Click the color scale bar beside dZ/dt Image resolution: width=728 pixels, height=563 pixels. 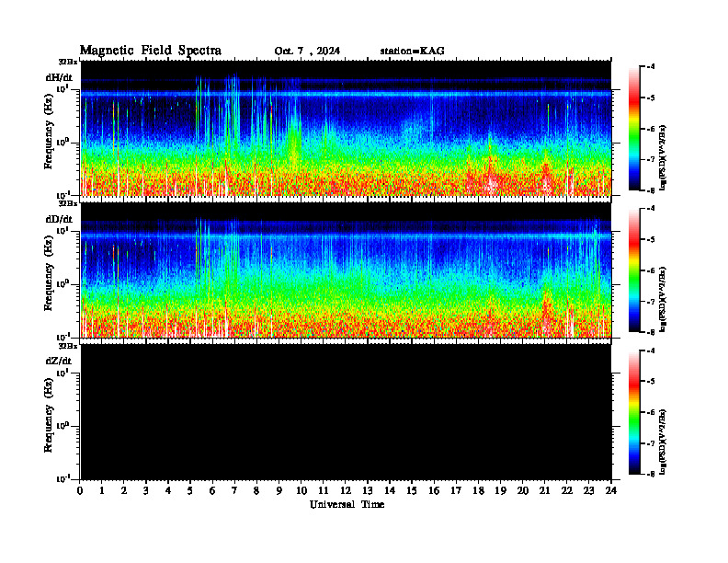click(634, 412)
